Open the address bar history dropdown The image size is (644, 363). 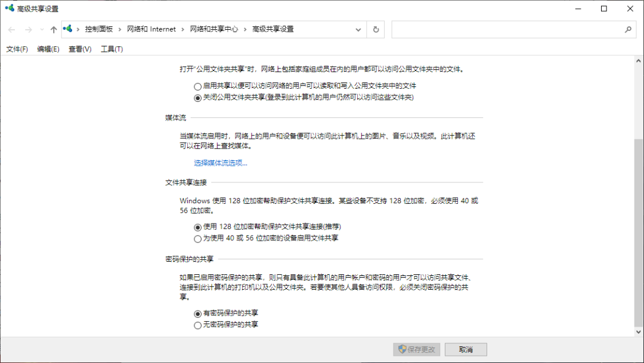[x=358, y=29]
